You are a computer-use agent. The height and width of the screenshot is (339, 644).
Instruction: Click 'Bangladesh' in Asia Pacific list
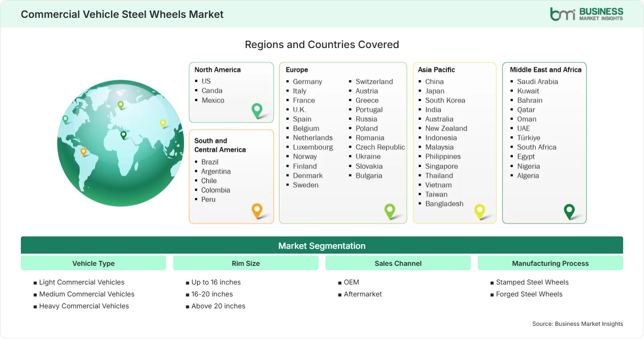click(444, 204)
